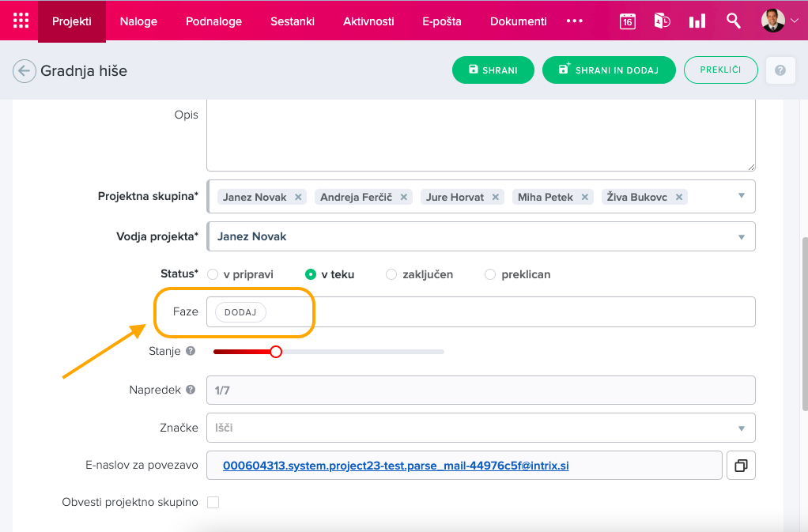Enable 'Obvesti projektno skupino' checkbox

pos(213,502)
